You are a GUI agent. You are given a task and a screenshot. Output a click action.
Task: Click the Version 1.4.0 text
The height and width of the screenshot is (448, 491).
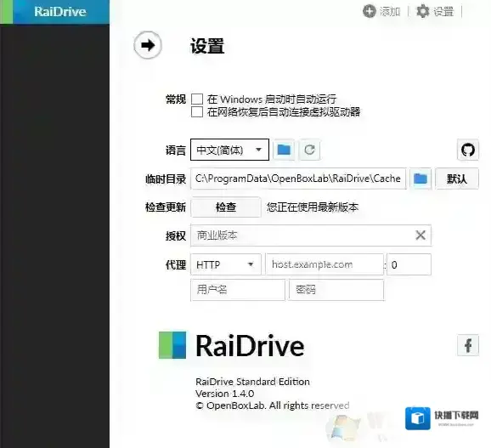point(225,394)
